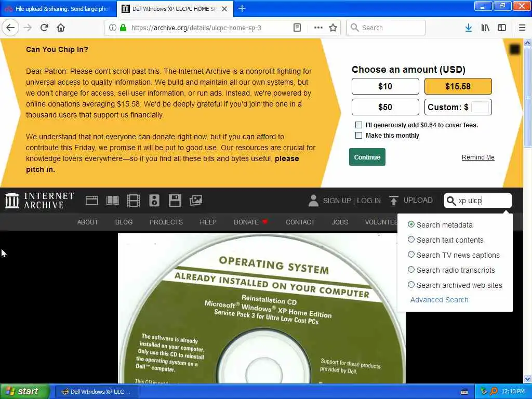Show site information icon in address bar
Screen dimensions: 532x399
point(112,28)
